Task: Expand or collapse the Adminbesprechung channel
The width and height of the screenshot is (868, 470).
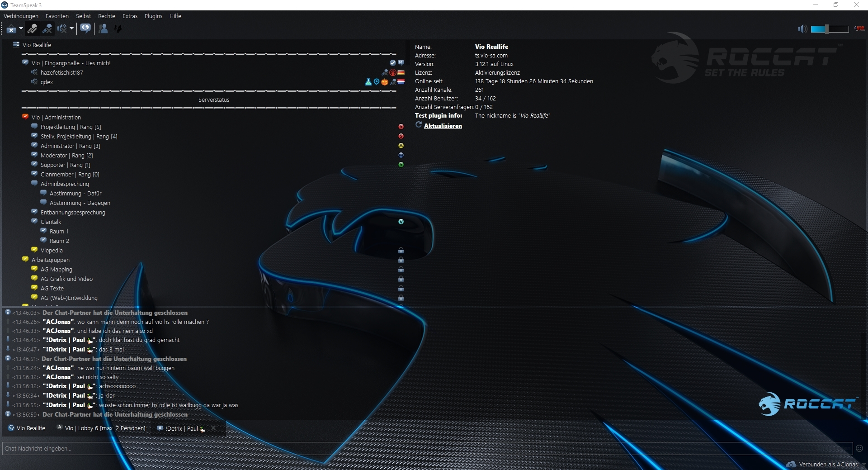Action: (x=34, y=184)
